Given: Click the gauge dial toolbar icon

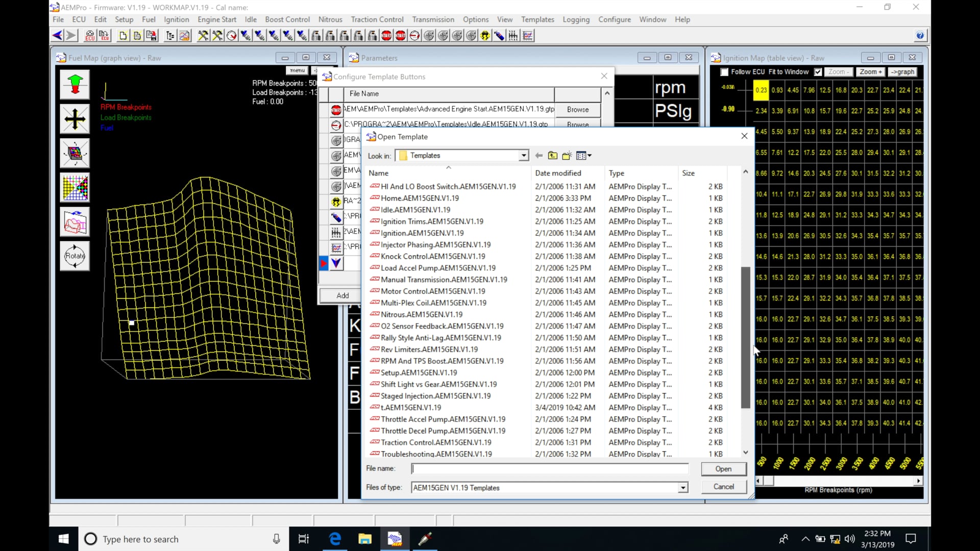Looking at the screenshot, I should coord(232,36).
